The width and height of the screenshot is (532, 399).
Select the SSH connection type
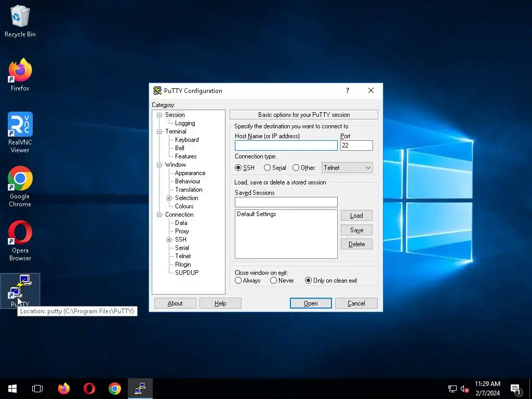245,168
